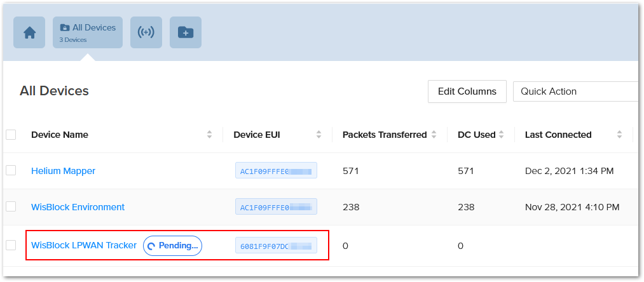This screenshot has width=644, height=282.
Task: Sort by Packets Transferred arrows
Action: pos(434,135)
